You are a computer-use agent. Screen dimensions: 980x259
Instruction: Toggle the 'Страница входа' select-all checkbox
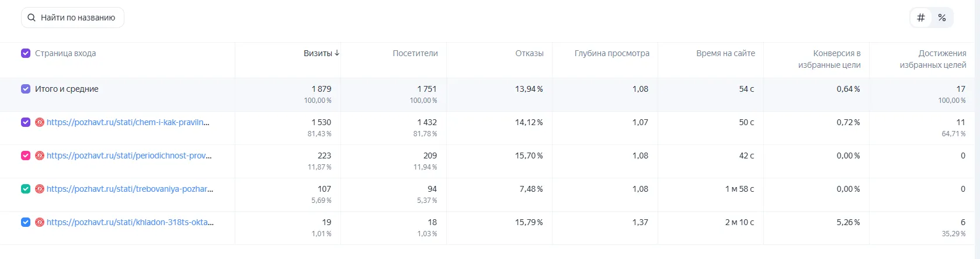[x=26, y=53]
